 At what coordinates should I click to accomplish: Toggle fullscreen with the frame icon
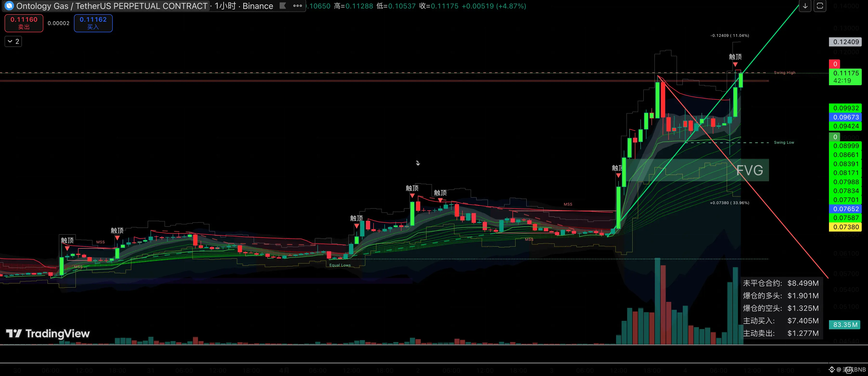pyautogui.click(x=820, y=6)
